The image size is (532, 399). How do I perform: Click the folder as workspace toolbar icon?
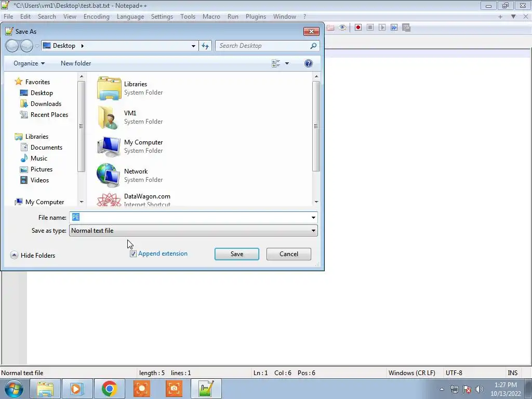coord(330,28)
